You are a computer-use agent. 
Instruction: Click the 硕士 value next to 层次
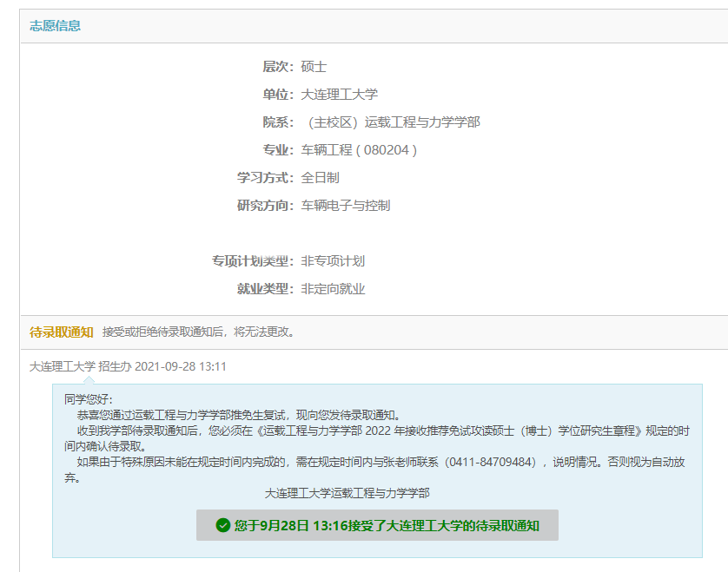314,67
